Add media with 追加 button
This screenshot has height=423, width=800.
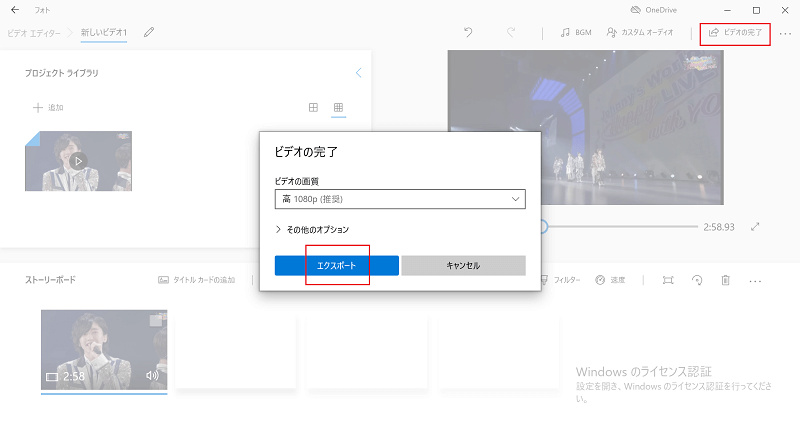coord(48,108)
